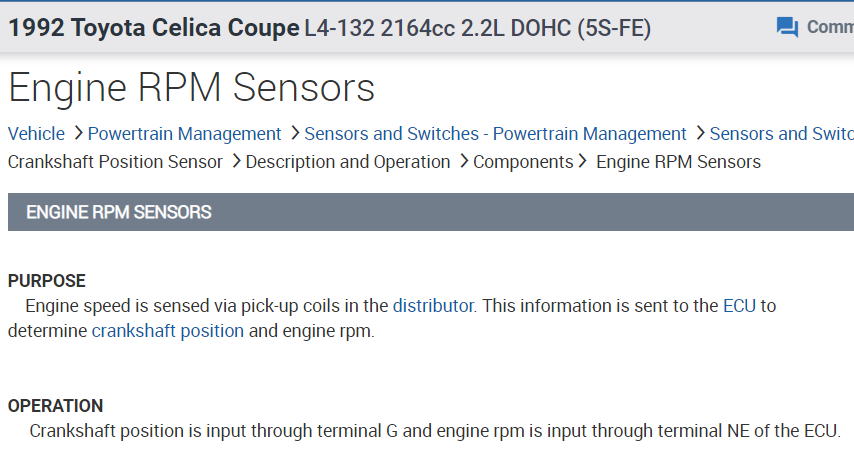Image resolution: width=854 pixels, height=452 pixels.
Task: Click the comment speech bubble icon
Action: pos(787,27)
